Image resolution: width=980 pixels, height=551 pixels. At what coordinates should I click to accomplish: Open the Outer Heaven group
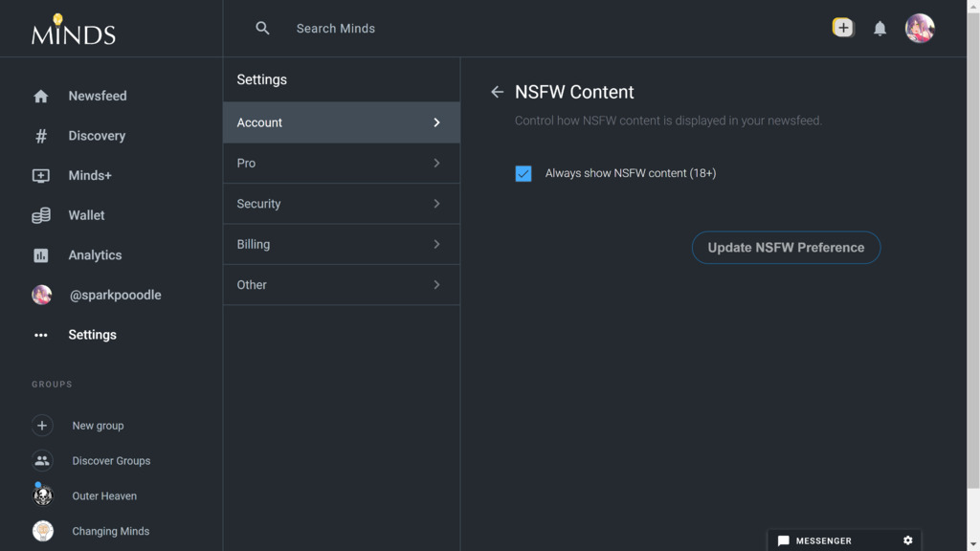[104, 496]
